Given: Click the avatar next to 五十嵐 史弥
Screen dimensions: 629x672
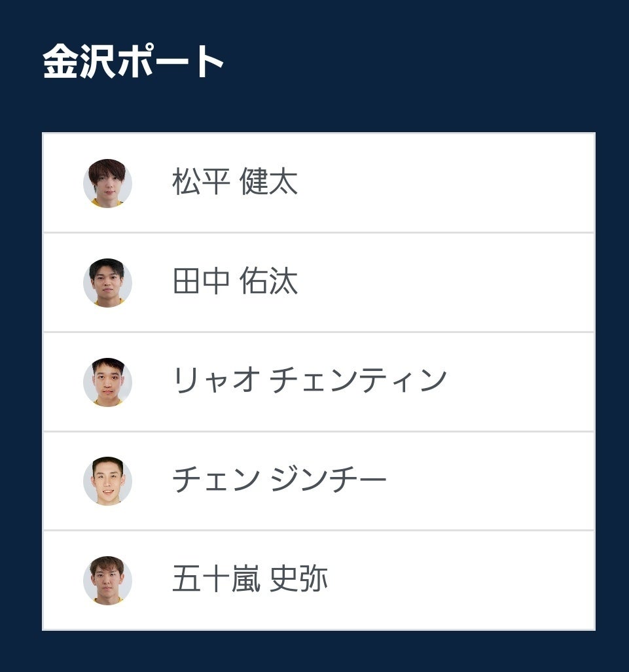Looking at the screenshot, I should (107, 580).
